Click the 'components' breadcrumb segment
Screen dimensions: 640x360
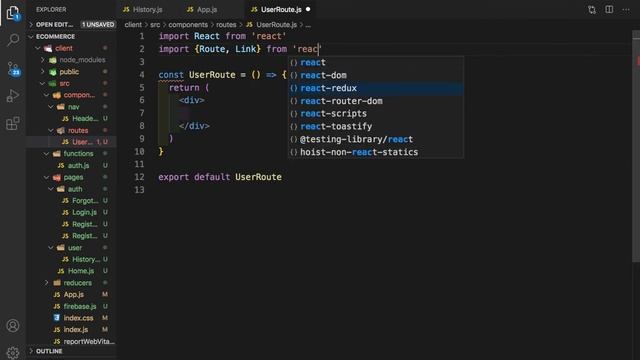(x=188, y=25)
